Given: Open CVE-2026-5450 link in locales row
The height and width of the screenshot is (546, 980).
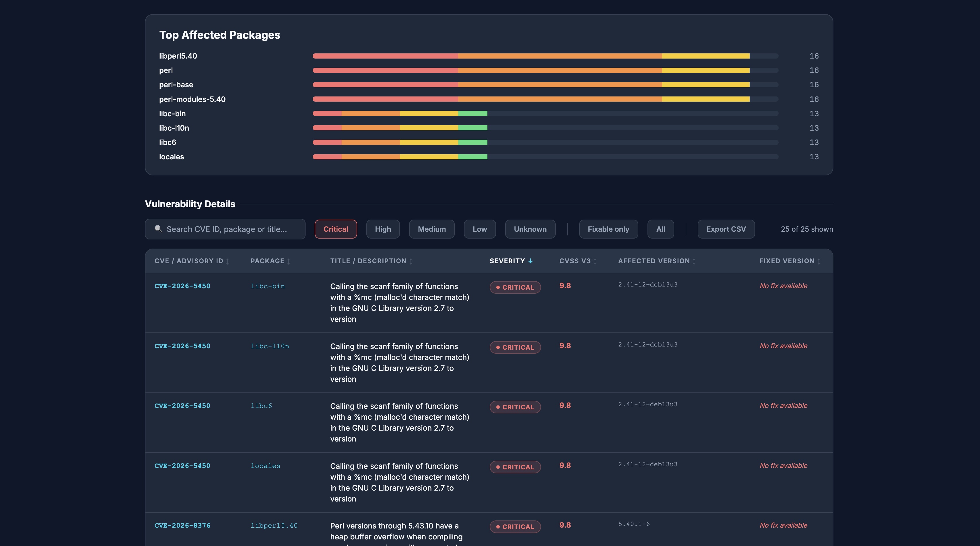Looking at the screenshot, I should pos(182,466).
